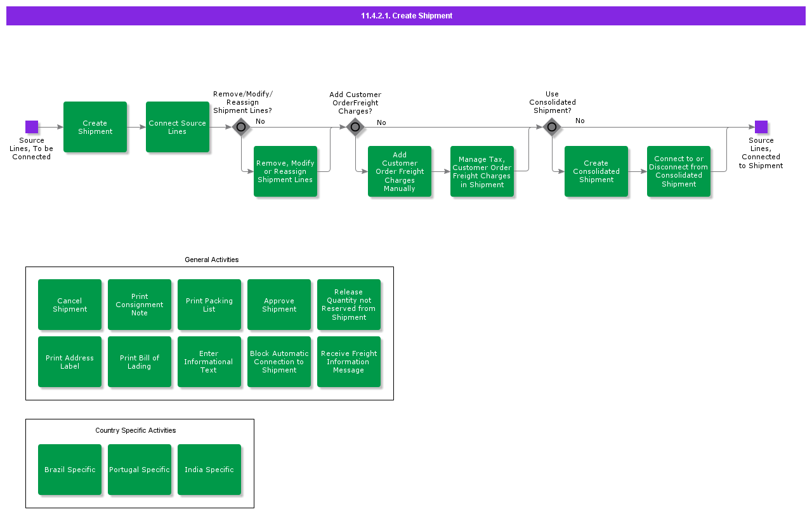812x514 pixels.
Task: Click the 11.4.2.1. Create Shipment title bar
Action: pos(406,16)
